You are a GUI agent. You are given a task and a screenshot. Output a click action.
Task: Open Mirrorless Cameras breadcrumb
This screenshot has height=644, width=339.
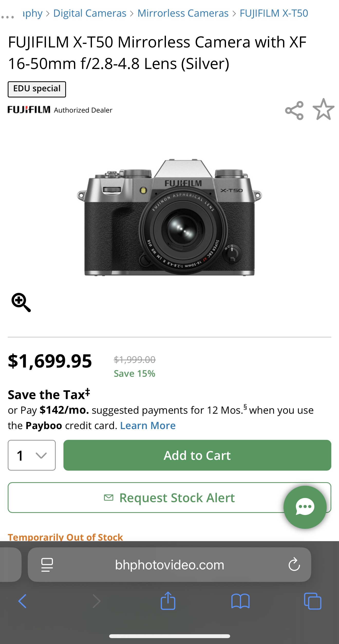183,13
